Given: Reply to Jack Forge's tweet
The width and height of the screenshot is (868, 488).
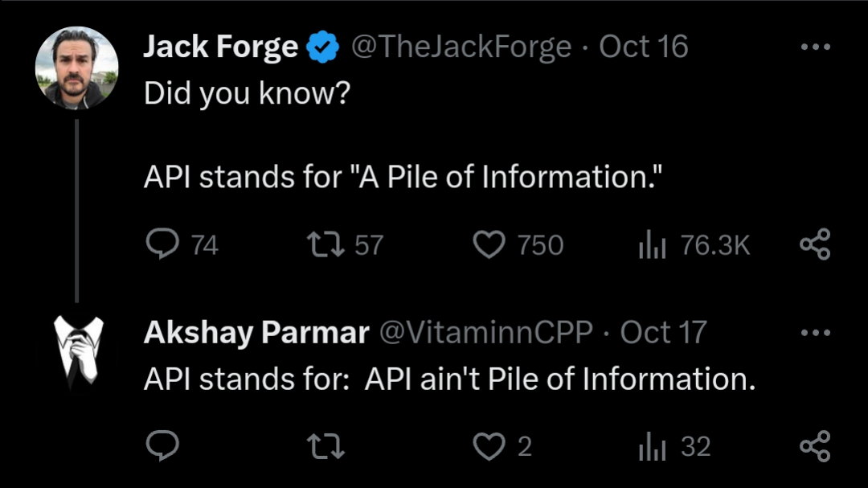Looking at the screenshot, I should 163,245.
